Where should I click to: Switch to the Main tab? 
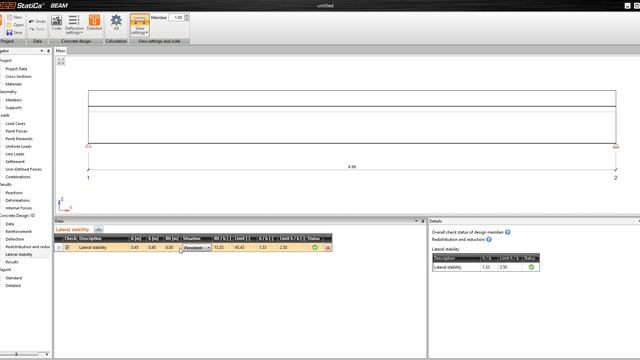pyautogui.click(x=60, y=51)
